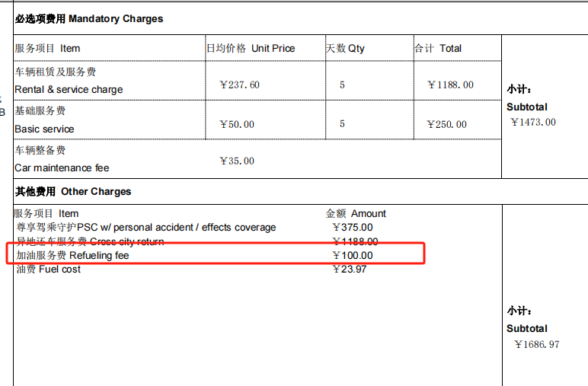Click the highlighted Refueling fee label
The image size is (588, 386).
(73, 256)
